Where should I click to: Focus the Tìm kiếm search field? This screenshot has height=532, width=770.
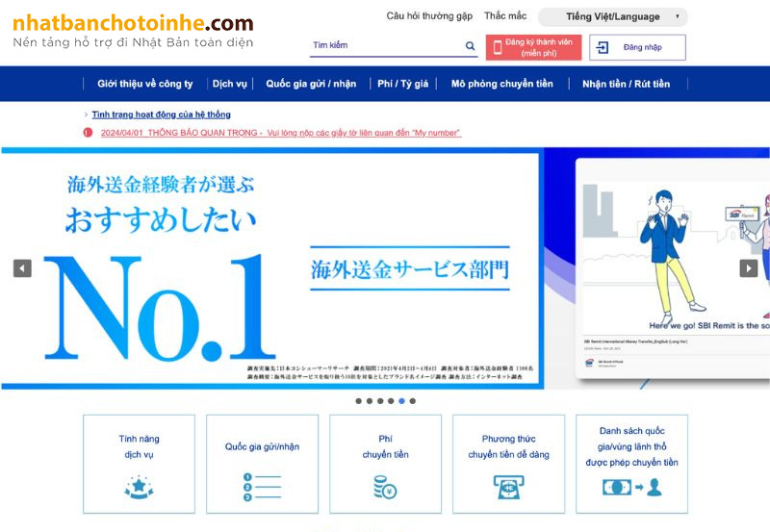tap(385, 46)
